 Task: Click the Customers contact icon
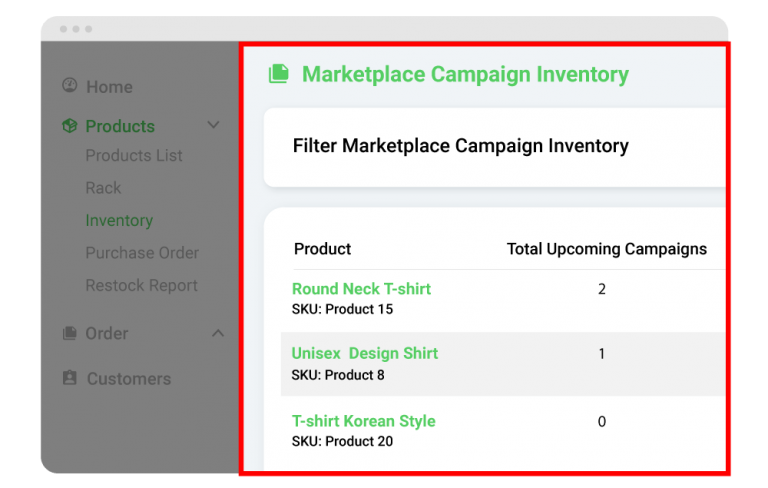[x=69, y=378]
